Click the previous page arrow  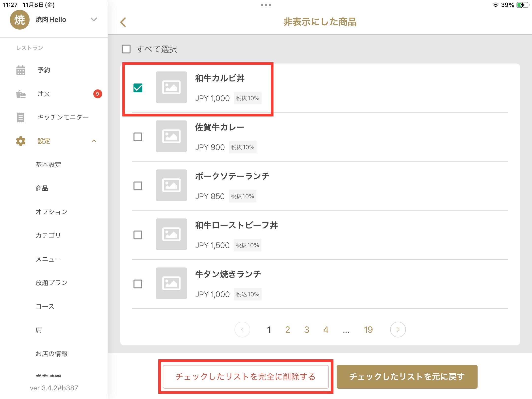(242, 330)
